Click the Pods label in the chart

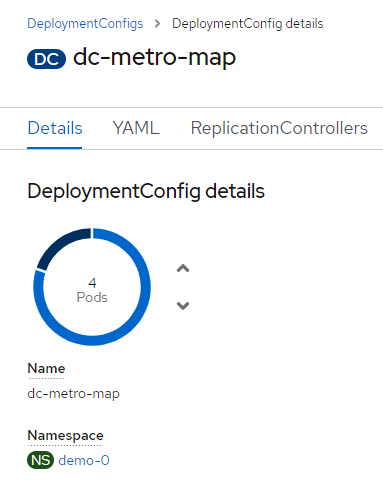coord(92,297)
